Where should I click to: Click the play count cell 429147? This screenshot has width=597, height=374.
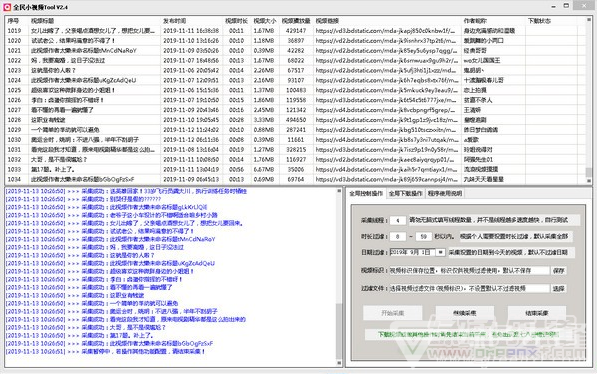point(296,30)
